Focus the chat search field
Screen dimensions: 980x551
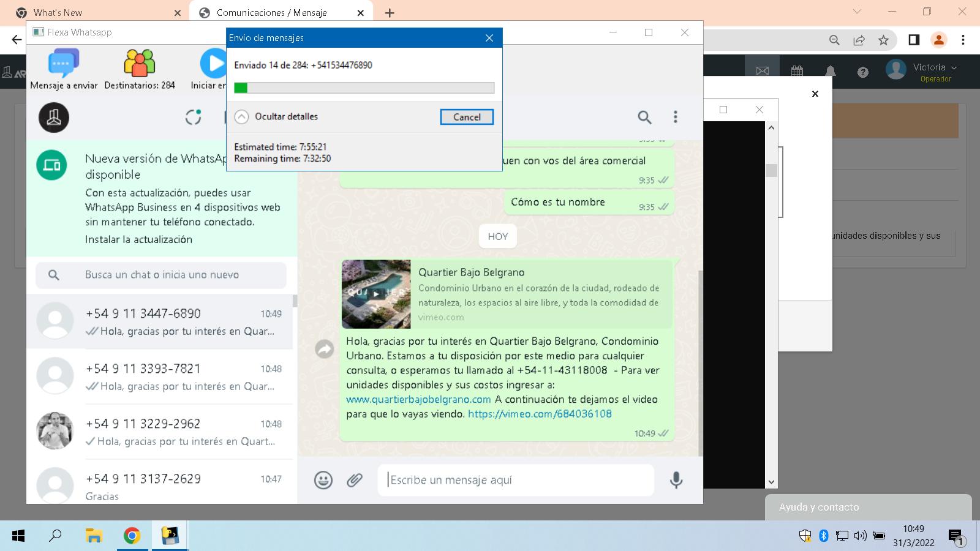pos(161,275)
